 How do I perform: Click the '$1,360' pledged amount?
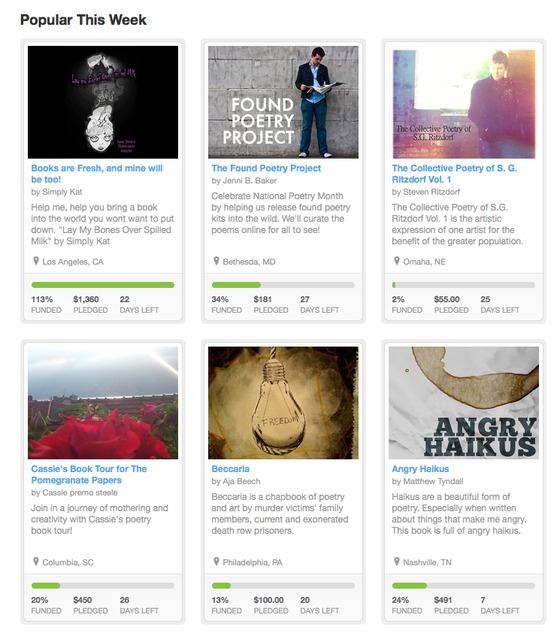coord(86,299)
